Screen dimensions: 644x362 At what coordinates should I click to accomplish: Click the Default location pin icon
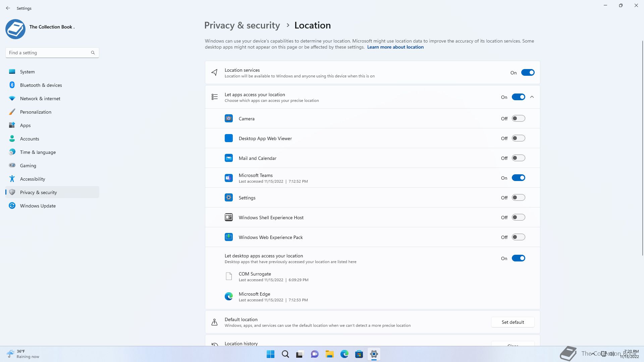pos(214,322)
